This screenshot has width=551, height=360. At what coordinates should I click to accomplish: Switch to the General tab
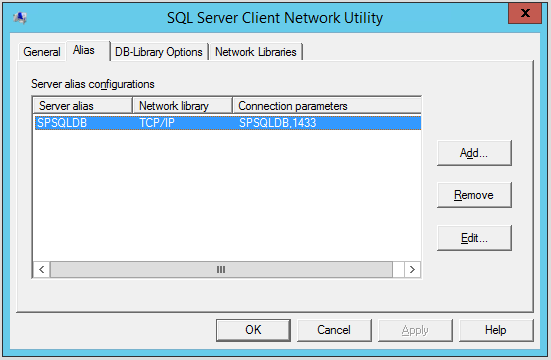(42, 52)
